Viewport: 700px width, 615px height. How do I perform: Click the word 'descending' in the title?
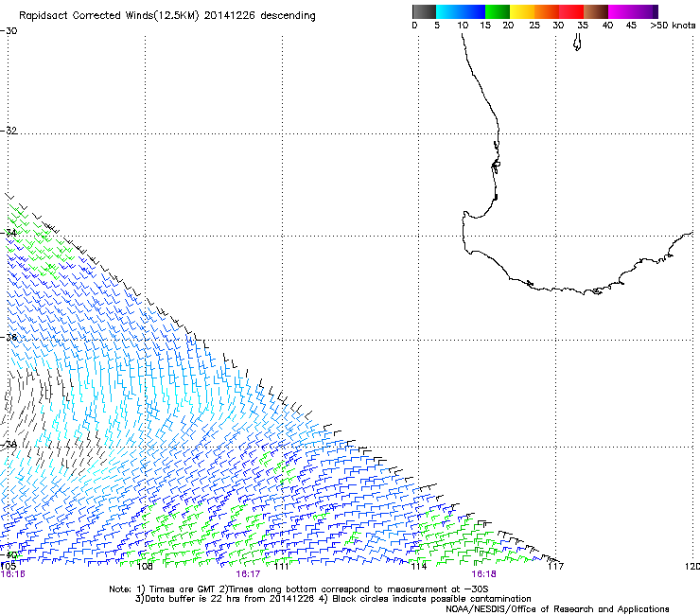pyautogui.click(x=288, y=16)
